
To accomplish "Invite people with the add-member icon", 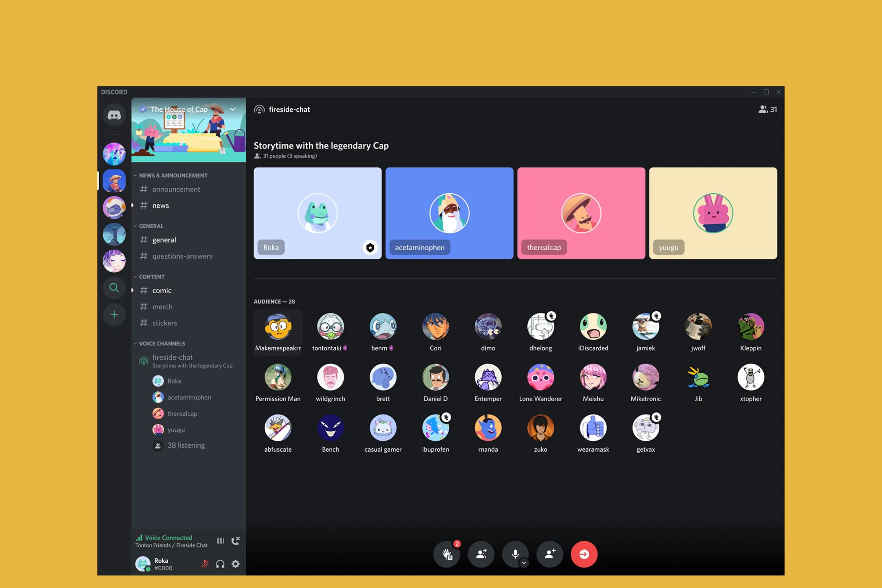I will [x=550, y=554].
